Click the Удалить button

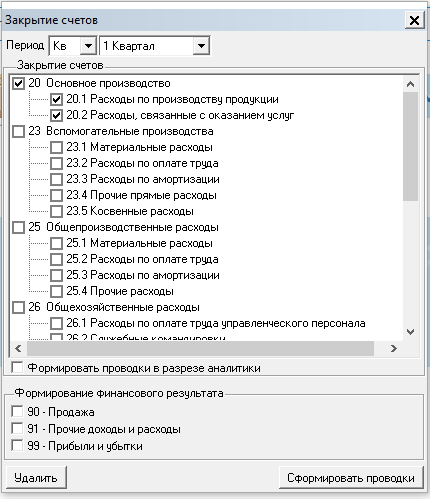click(x=36, y=478)
